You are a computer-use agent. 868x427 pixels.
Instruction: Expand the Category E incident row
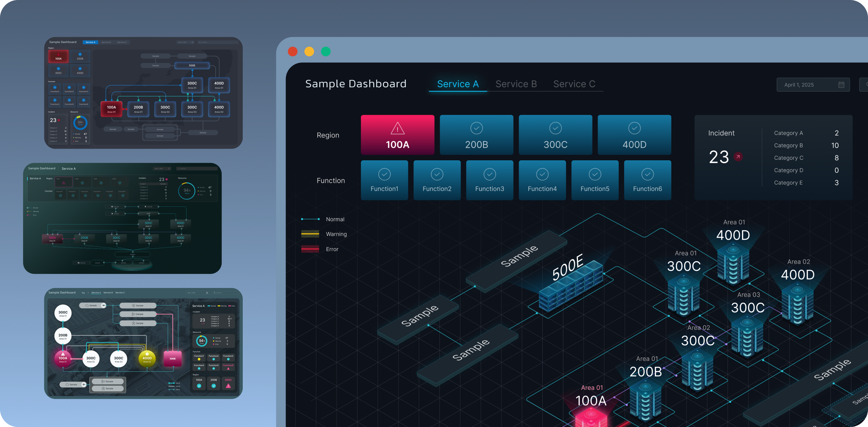[x=805, y=182]
